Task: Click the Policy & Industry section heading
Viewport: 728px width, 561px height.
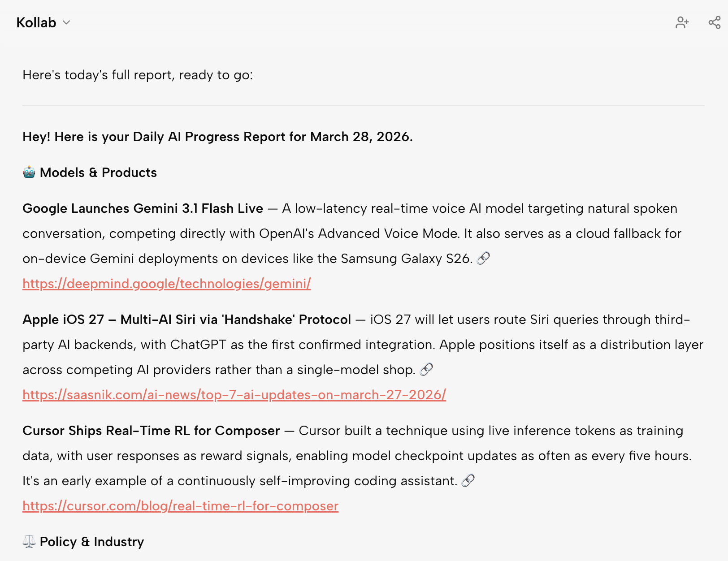Action: [92, 542]
